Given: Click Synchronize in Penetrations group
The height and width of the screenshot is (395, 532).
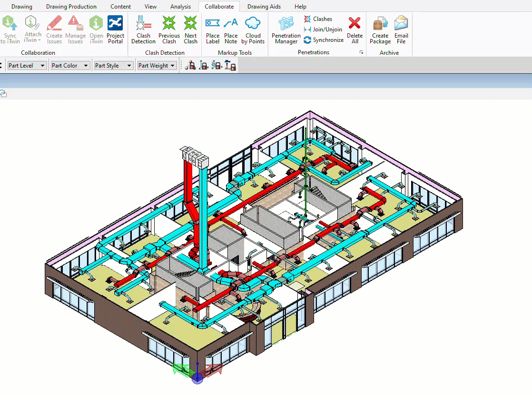Looking at the screenshot, I should click(x=324, y=40).
